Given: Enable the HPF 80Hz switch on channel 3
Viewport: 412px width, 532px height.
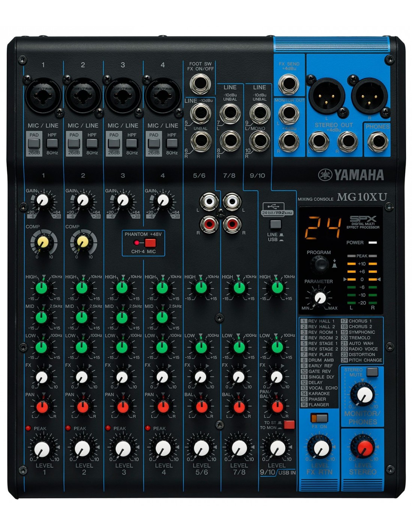Looking at the screenshot, I should 131,143.
